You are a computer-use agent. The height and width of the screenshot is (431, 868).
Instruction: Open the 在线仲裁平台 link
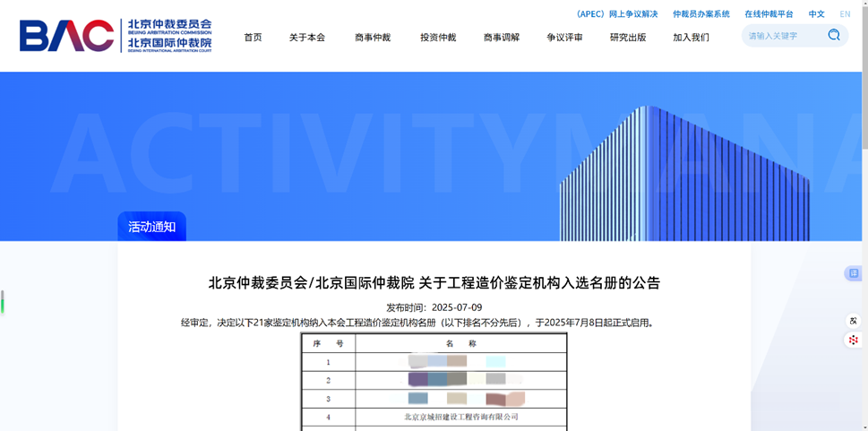tap(769, 14)
